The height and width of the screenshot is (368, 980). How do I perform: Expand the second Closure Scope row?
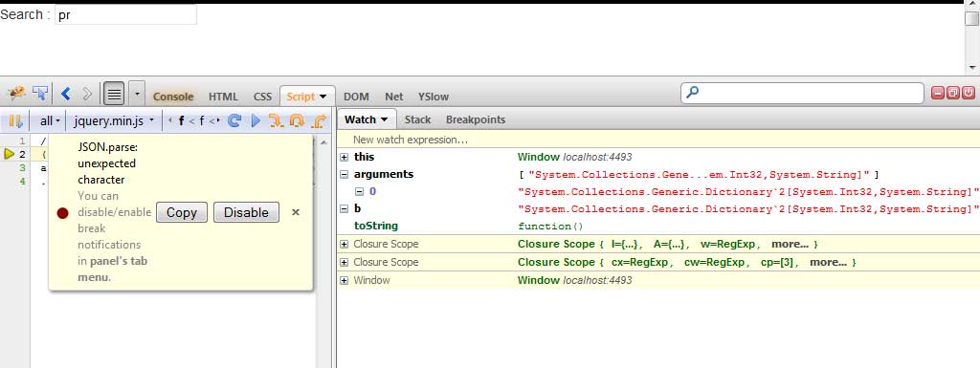pyautogui.click(x=345, y=262)
